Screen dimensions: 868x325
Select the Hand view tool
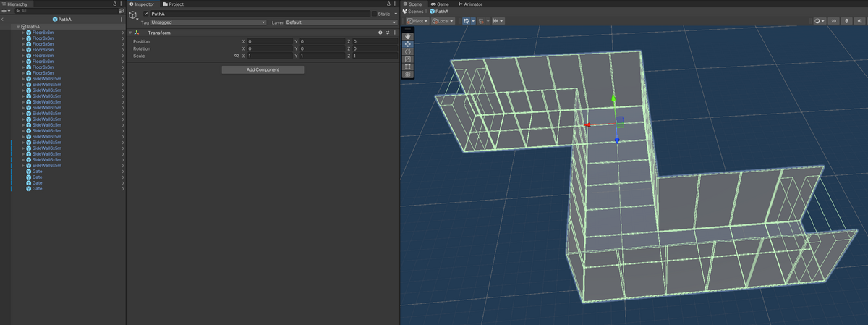click(x=408, y=36)
